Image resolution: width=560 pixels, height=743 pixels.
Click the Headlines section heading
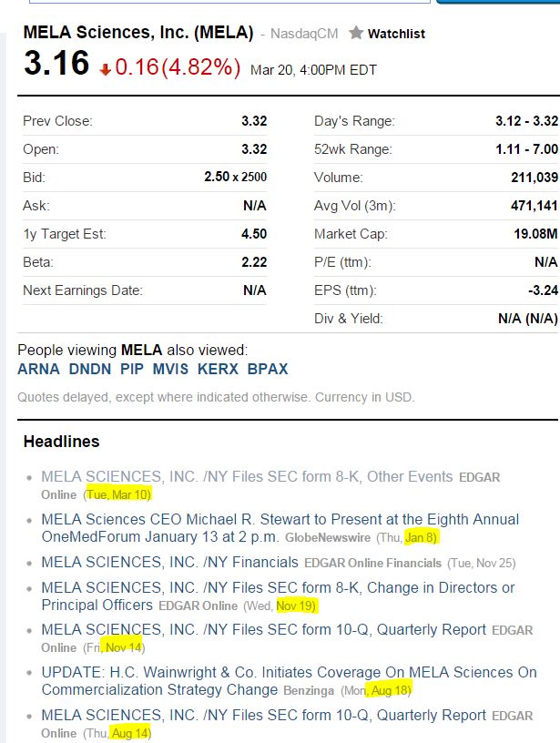pos(61,442)
